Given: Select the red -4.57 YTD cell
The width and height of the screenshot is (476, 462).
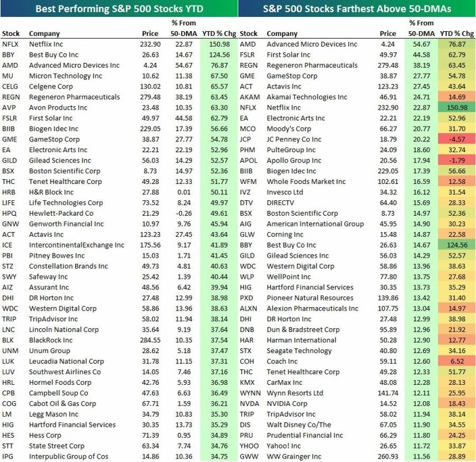Looking at the screenshot, I should (457, 139).
